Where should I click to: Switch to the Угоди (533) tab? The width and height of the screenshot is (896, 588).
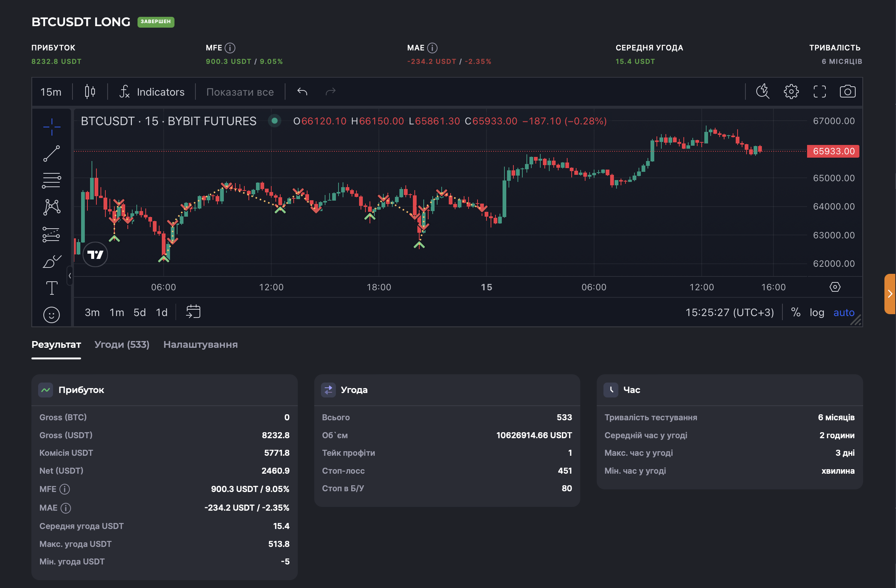click(x=121, y=344)
